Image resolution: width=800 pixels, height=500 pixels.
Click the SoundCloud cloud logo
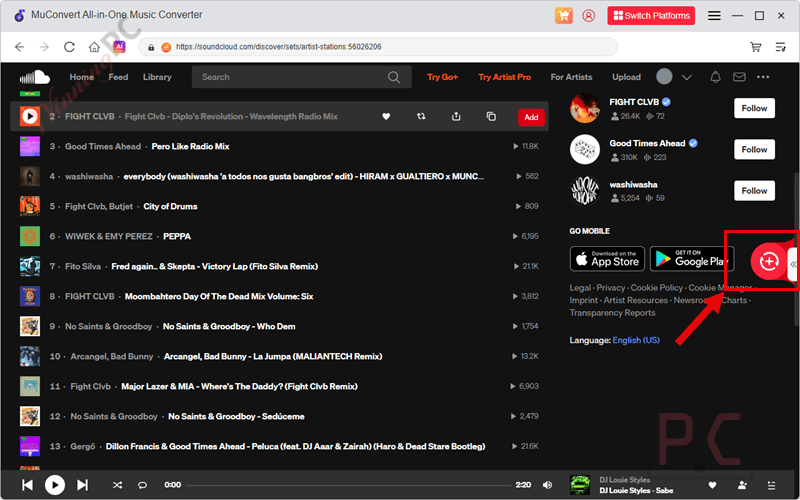tap(35, 77)
